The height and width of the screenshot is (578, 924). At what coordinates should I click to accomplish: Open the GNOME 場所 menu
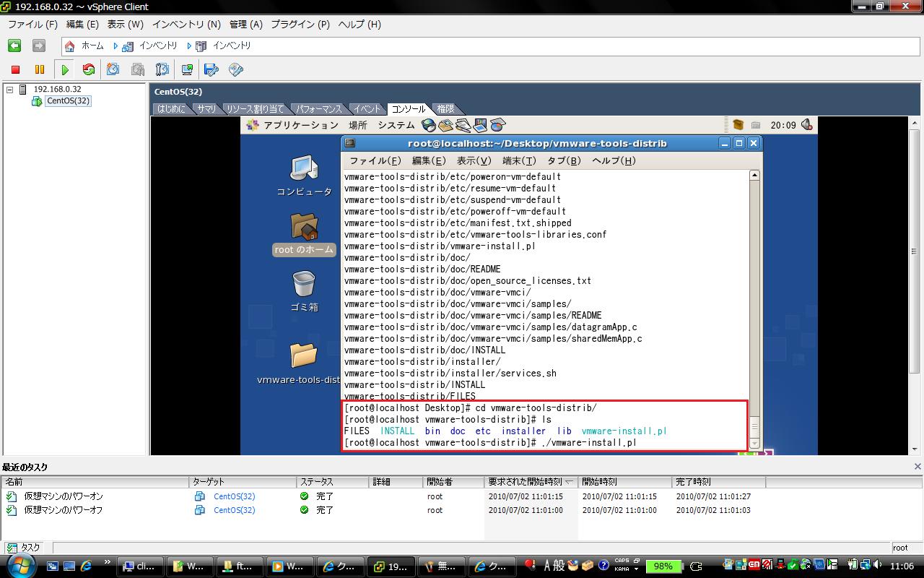358,125
